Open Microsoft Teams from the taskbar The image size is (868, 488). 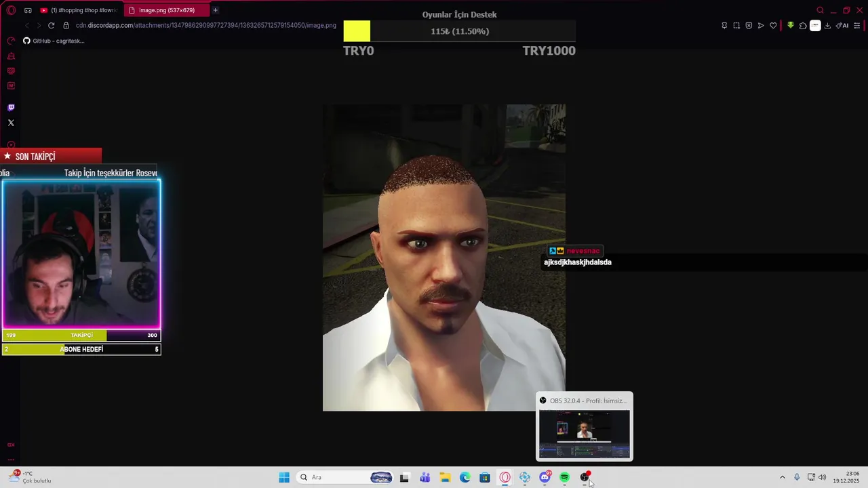coord(425,477)
